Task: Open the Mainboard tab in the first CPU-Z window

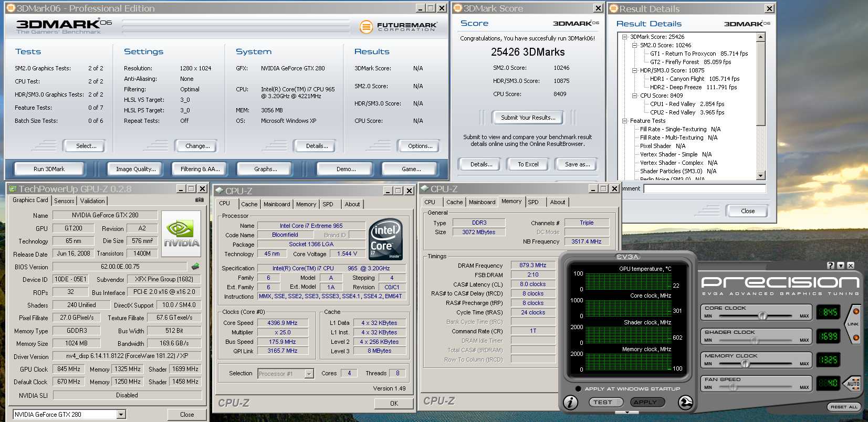Action: [277, 204]
